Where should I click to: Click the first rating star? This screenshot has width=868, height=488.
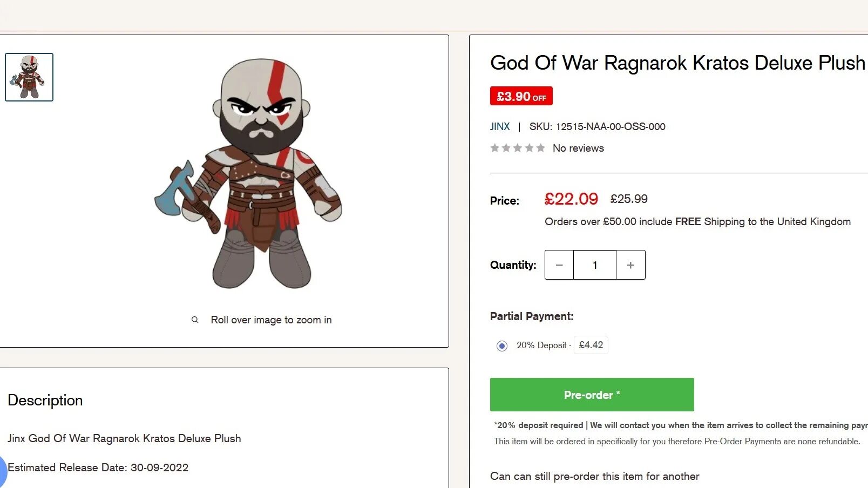[x=494, y=148]
